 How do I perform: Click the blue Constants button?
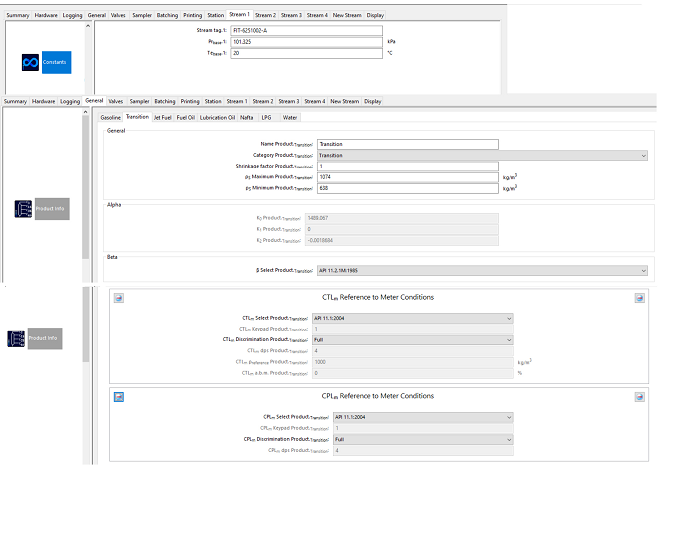point(57,62)
